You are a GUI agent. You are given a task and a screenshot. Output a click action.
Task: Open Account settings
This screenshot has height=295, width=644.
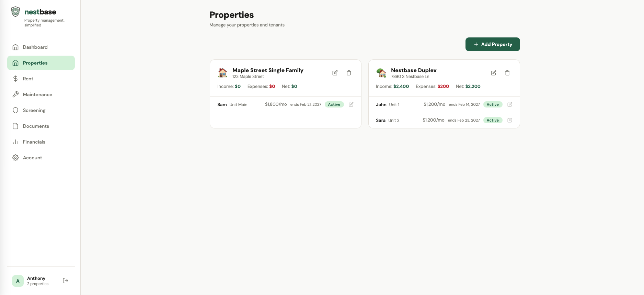[32, 158]
